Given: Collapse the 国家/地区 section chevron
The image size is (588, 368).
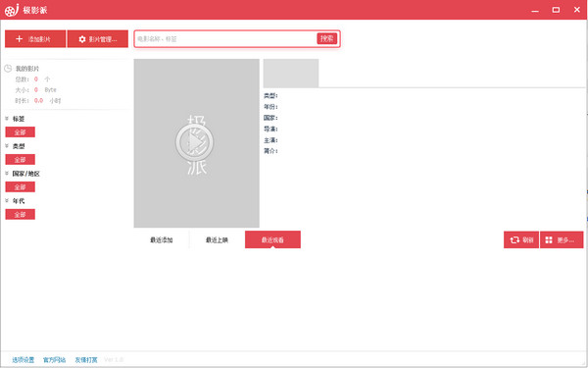Looking at the screenshot, I should click(7, 173).
